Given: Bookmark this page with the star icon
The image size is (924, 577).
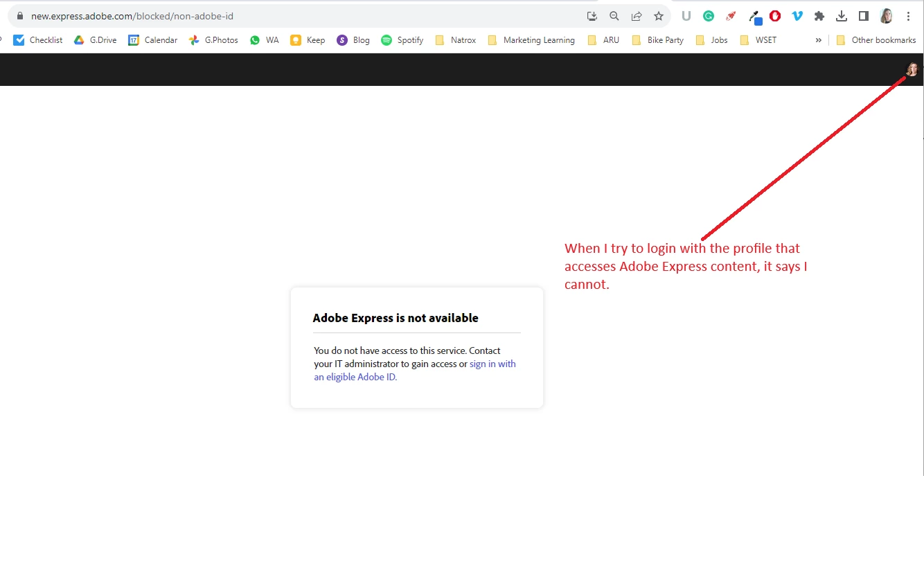Looking at the screenshot, I should 659,16.
